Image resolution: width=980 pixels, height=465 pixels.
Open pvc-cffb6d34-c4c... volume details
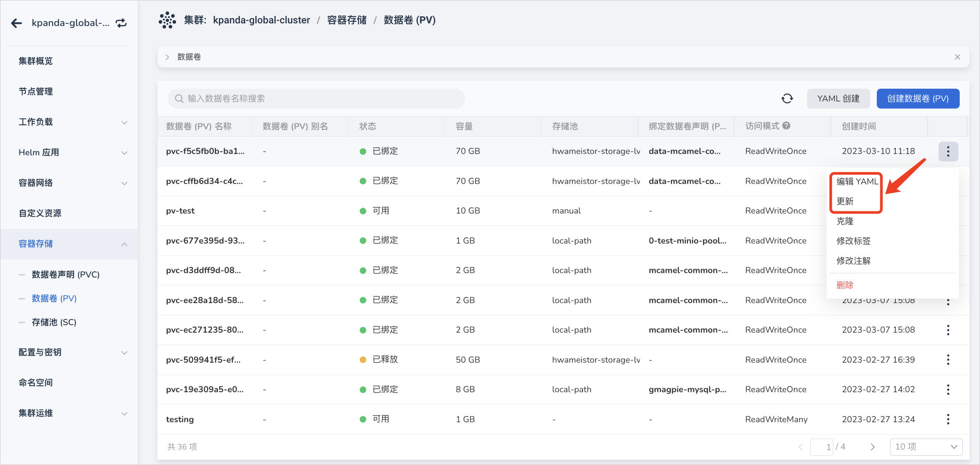click(204, 181)
